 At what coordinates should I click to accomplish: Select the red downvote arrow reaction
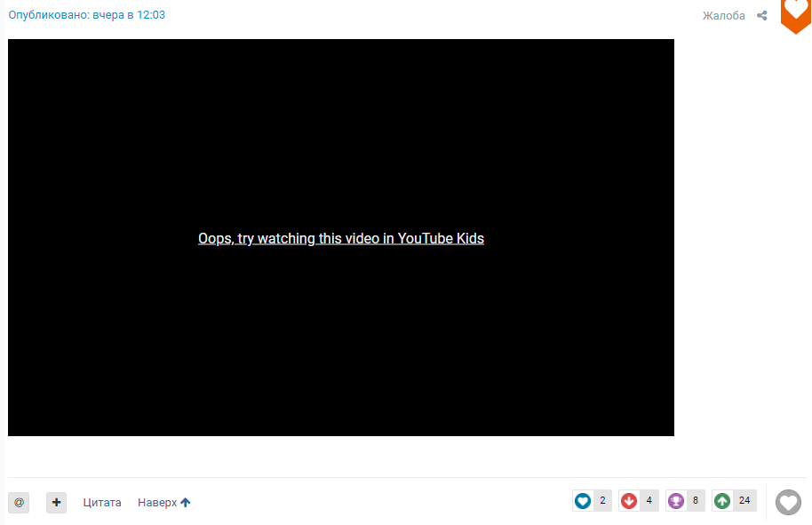tap(629, 500)
